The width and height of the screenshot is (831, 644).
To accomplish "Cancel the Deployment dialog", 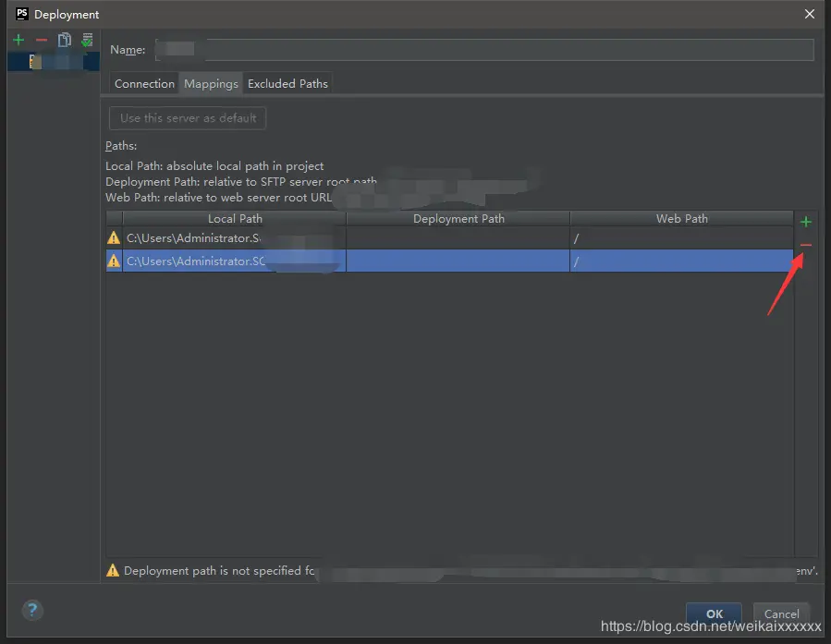I will [x=781, y=614].
